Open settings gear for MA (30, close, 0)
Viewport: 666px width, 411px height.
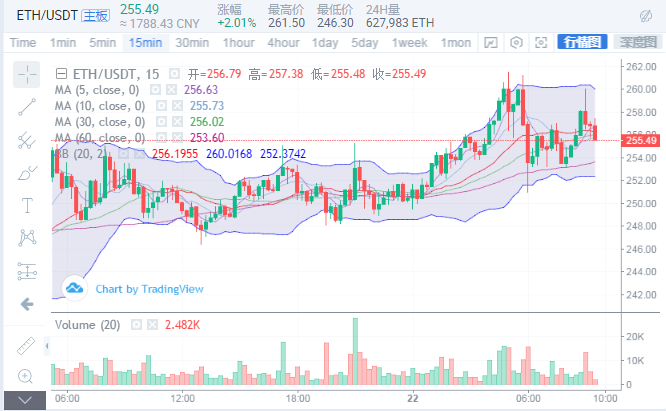(x=161, y=122)
